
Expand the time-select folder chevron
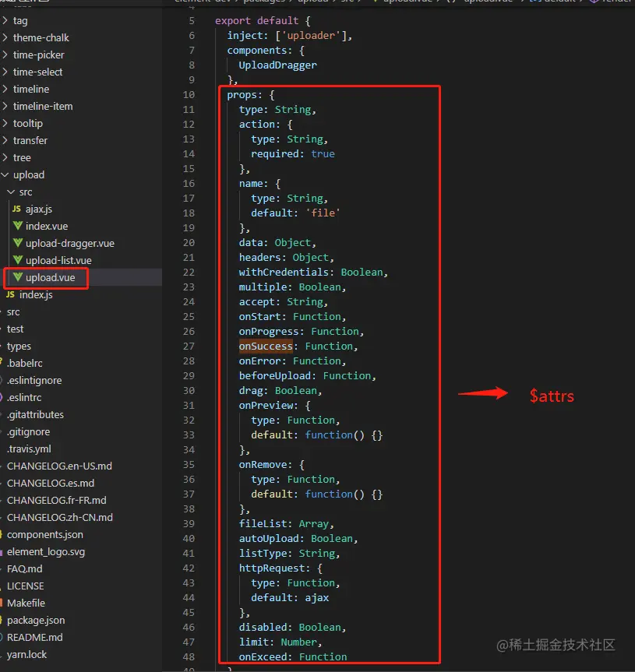pyautogui.click(x=5, y=72)
